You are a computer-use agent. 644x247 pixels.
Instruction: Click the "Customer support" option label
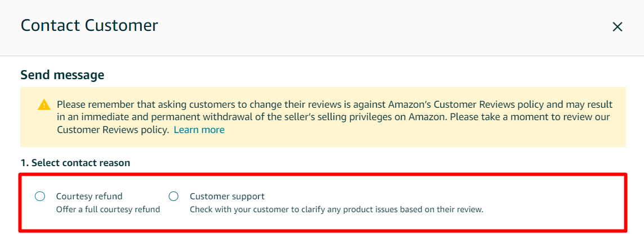227,196
